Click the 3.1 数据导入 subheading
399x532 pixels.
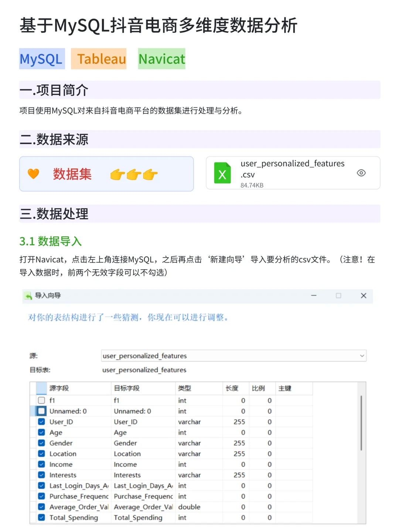click(51, 241)
